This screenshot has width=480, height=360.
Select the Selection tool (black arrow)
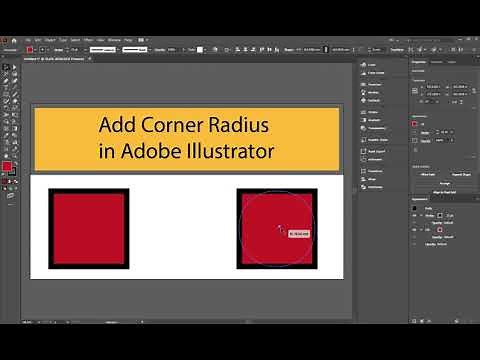tap(6, 67)
